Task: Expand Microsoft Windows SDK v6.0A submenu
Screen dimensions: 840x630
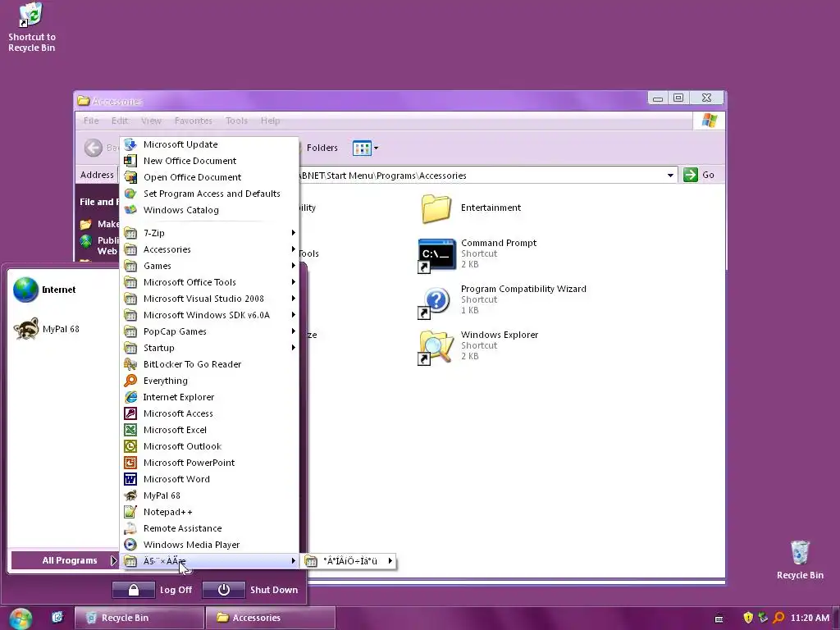Action: pyautogui.click(x=209, y=315)
